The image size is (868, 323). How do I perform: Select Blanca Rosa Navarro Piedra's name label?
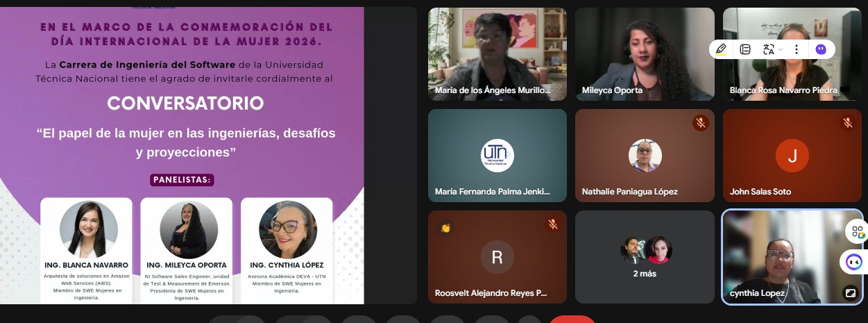pos(783,90)
